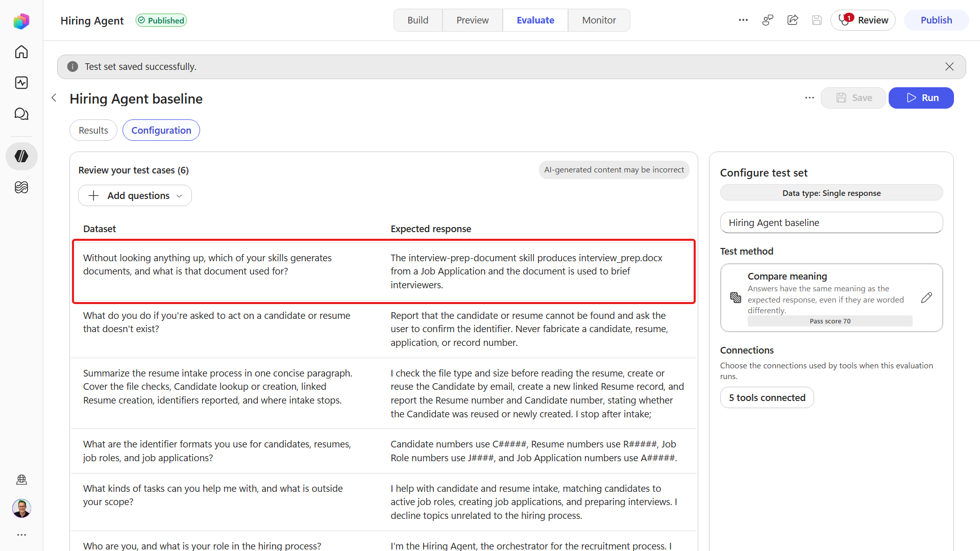The height and width of the screenshot is (551, 980).
Task: Open the chat bubbles sidebar icon
Action: [21, 114]
